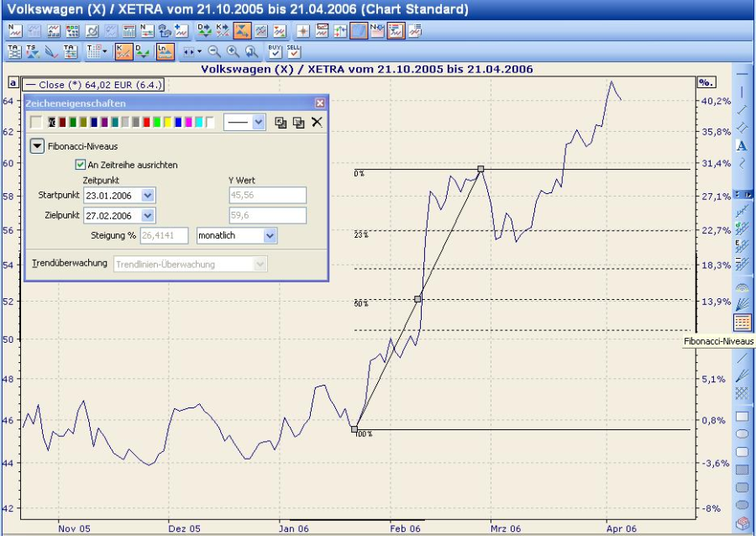Click the BUY signal toolbar icon
This screenshot has width=756, height=536.
point(275,51)
